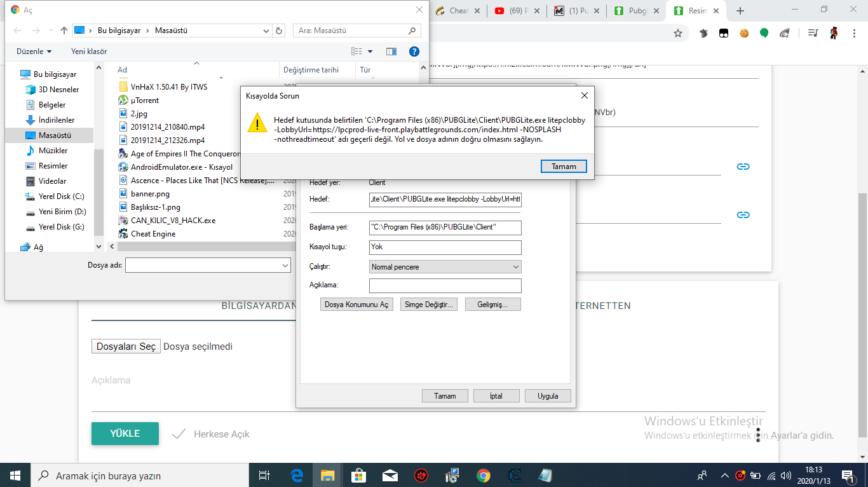Toggle the Herkese Açık checkmark
Viewport: 868px width, 487px height.
179,434
